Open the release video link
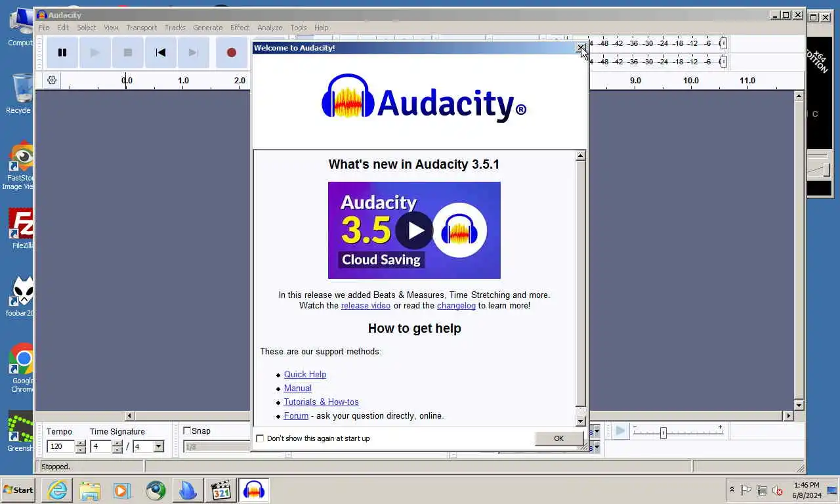Image resolution: width=840 pixels, height=504 pixels. point(366,305)
